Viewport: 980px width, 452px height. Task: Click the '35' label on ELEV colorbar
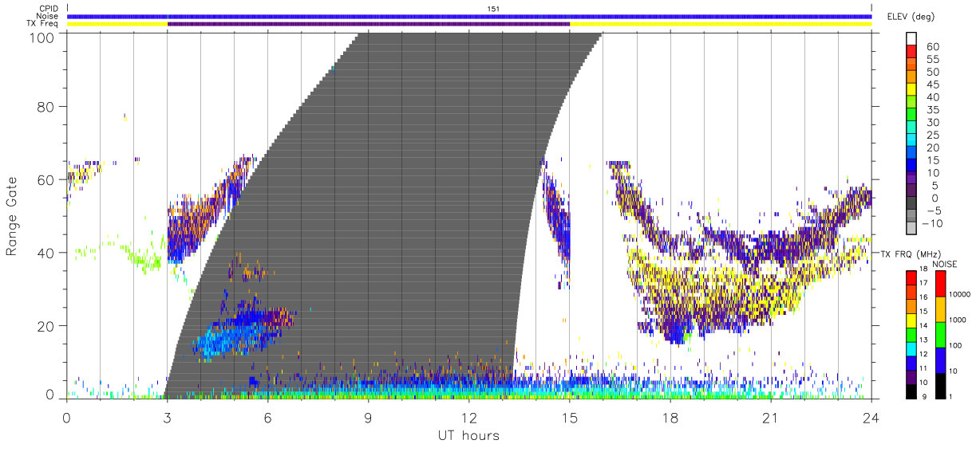(931, 110)
